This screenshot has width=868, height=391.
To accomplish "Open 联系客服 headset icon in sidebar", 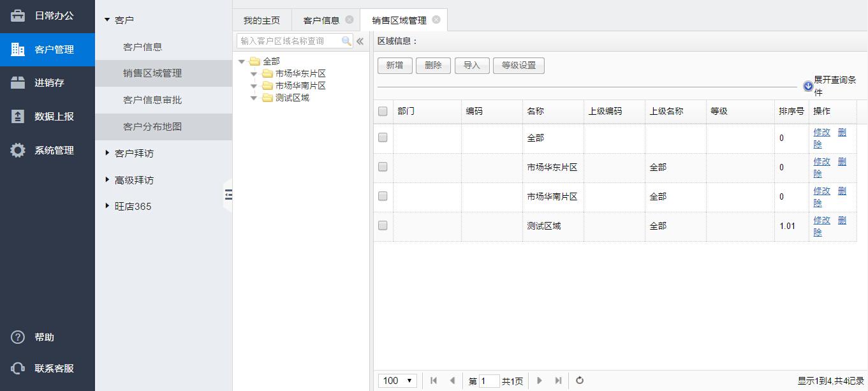I will 18,369.
